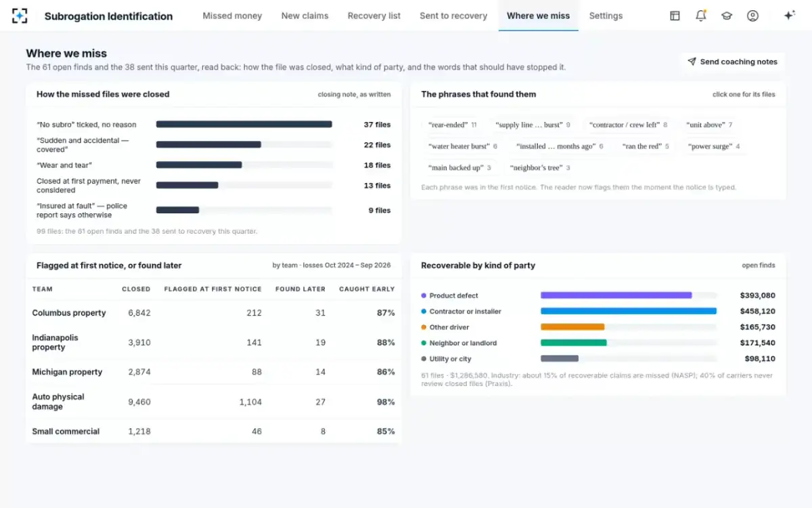Click the paper plane icon on Send coaching notes

point(692,62)
